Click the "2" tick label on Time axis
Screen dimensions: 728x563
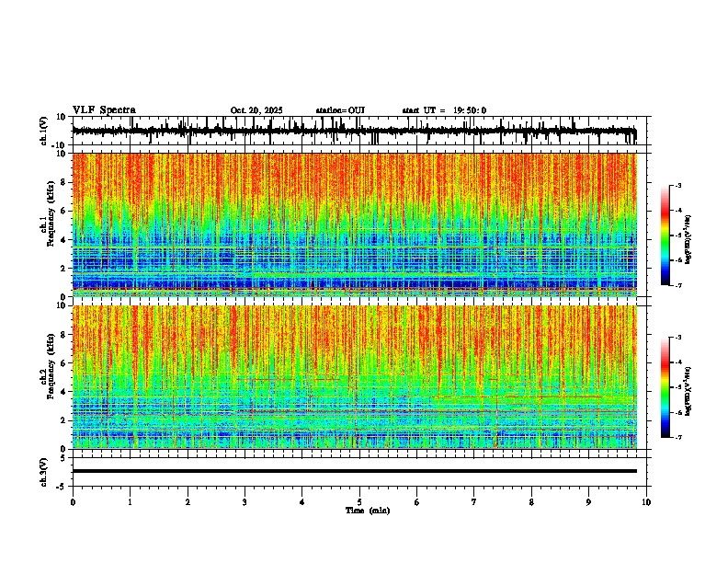point(188,502)
